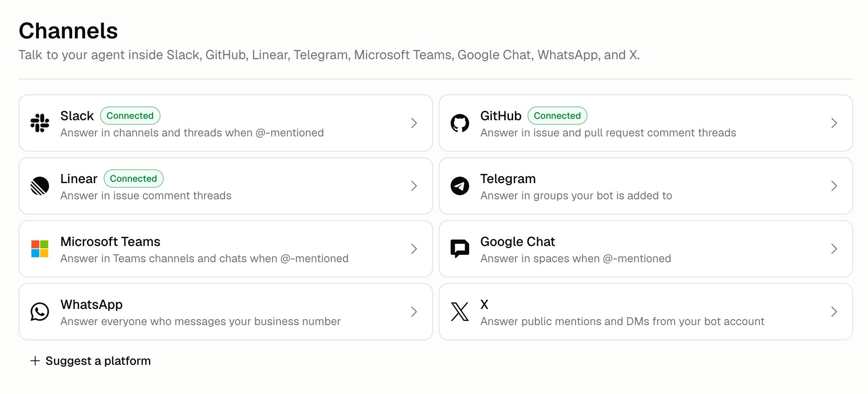Expand the WhatsApp channel chevron
This screenshot has height=394, width=868.
tap(414, 312)
